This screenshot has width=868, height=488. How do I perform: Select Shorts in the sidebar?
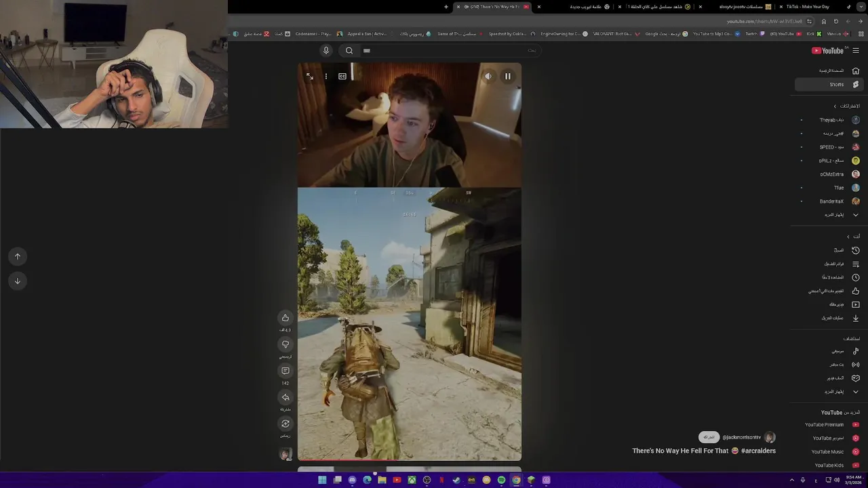(x=829, y=85)
